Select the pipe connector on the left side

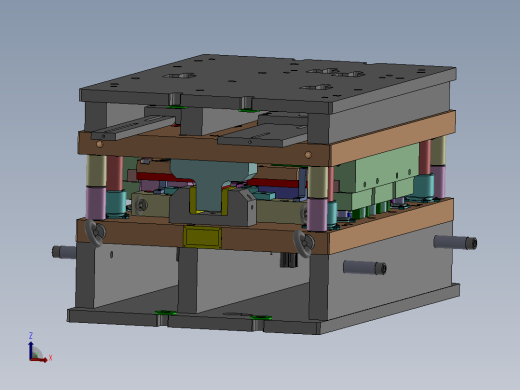(64, 252)
